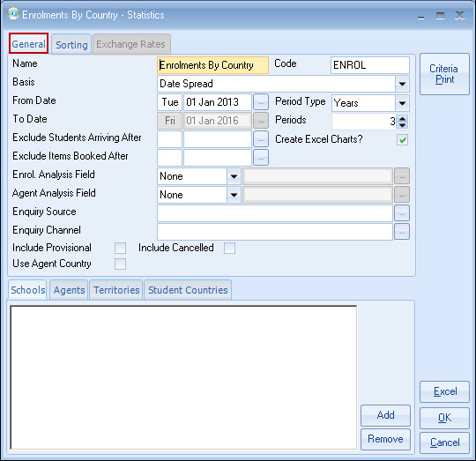
Task: Enable the Use Agent Country checkbox
Action: click(x=120, y=264)
